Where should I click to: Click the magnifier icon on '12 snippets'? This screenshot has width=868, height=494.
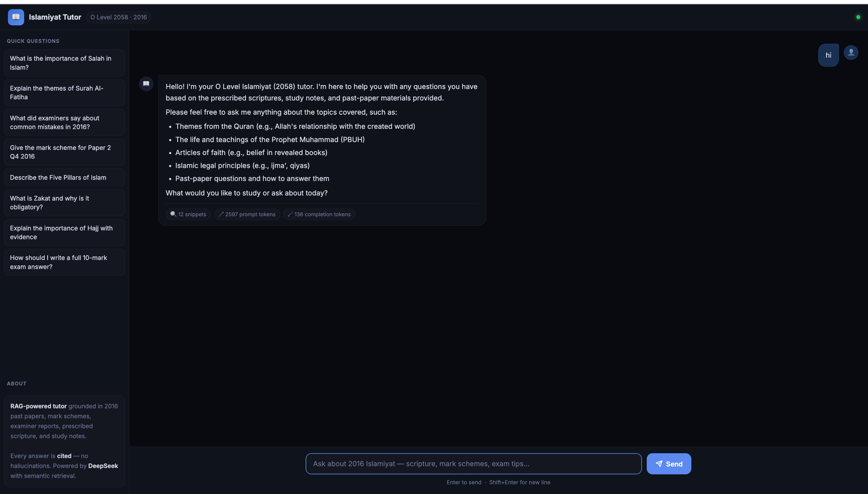(x=173, y=214)
